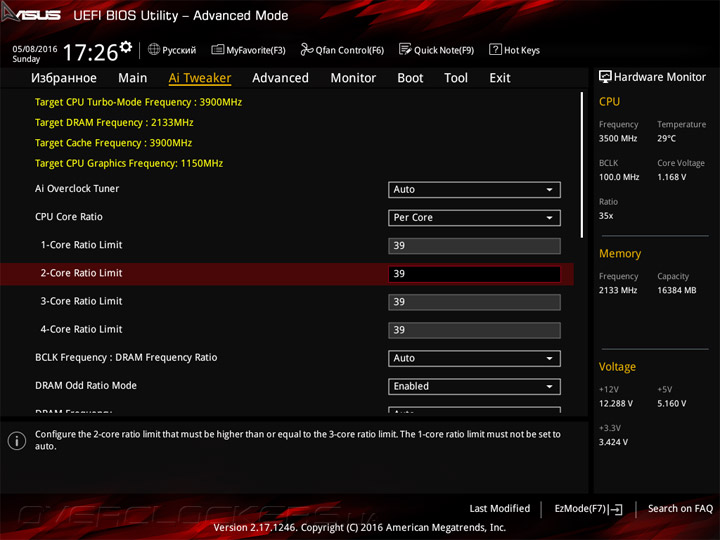Open the CPU Core Ratio dropdown
The image size is (720, 540).
474,218
